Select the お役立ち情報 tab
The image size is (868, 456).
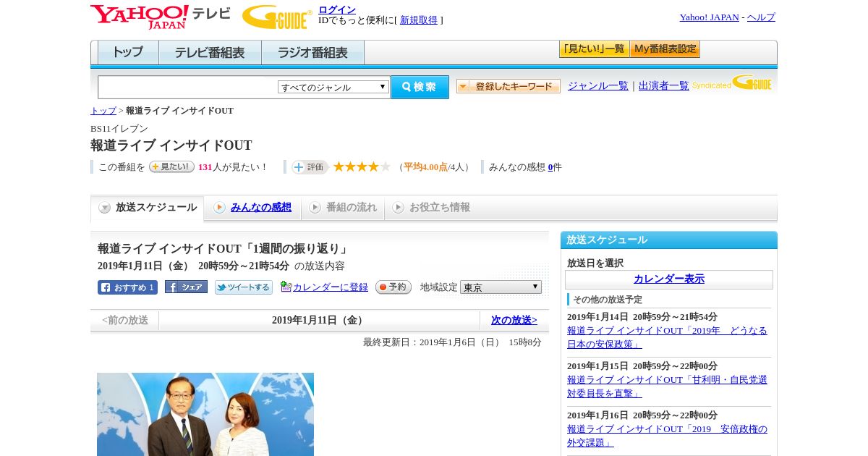point(431,208)
